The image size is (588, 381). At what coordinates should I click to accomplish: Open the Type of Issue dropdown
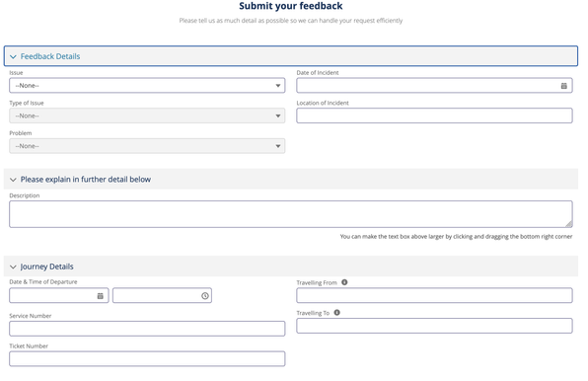click(147, 115)
